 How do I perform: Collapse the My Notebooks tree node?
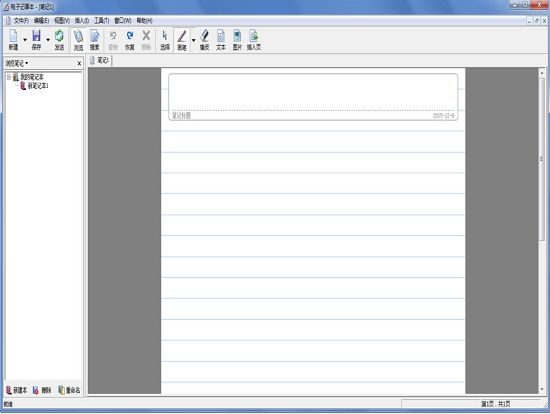pyautogui.click(x=9, y=77)
